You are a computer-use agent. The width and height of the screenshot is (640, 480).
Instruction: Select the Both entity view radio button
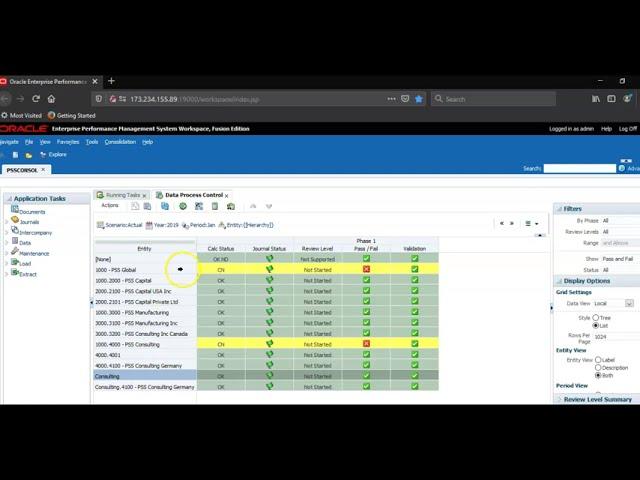(598, 375)
